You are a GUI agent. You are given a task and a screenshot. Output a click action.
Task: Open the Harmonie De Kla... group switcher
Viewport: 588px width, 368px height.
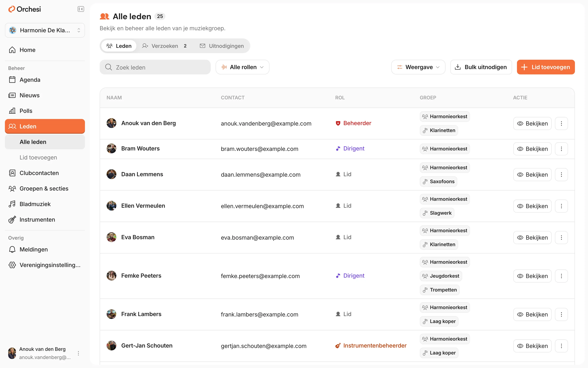pyautogui.click(x=45, y=30)
